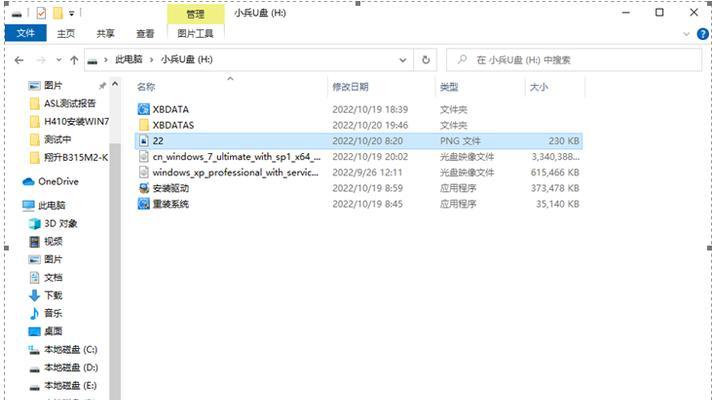712x400 pixels.
Task: Click the 重装系统 file name
Action: [x=171, y=204]
